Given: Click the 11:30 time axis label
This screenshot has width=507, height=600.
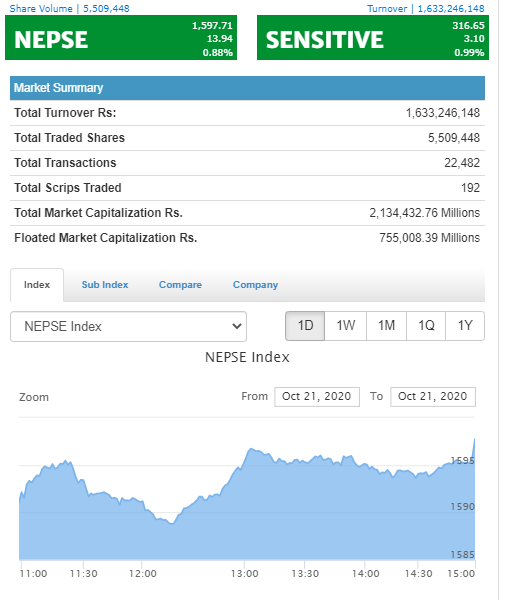Looking at the screenshot, I should [83, 574].
